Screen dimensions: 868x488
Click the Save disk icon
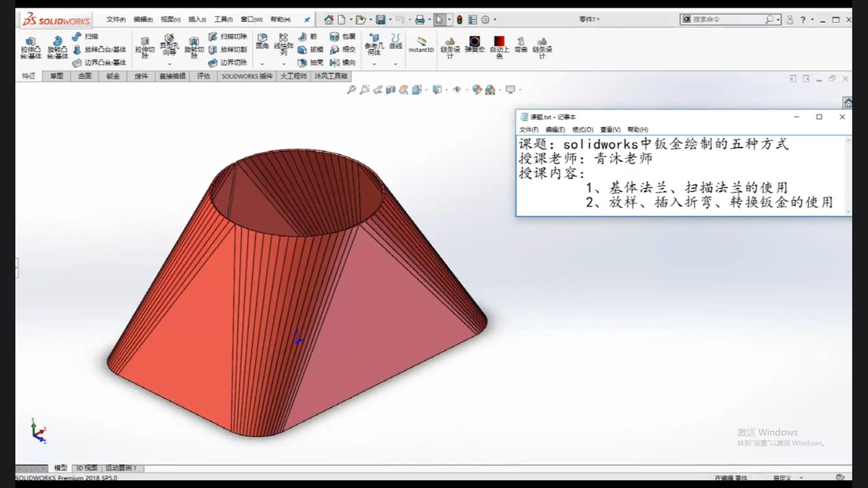pos(381,19)
